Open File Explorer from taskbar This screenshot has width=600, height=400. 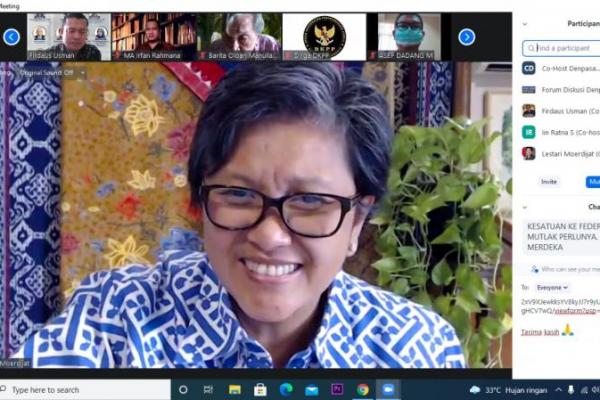[x=235, y=390]
